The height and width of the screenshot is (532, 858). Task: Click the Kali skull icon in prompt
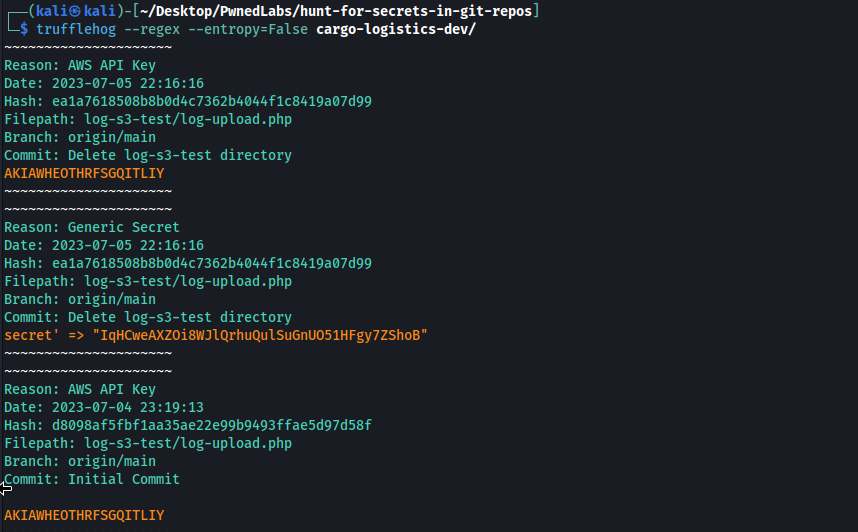[75, 11]
